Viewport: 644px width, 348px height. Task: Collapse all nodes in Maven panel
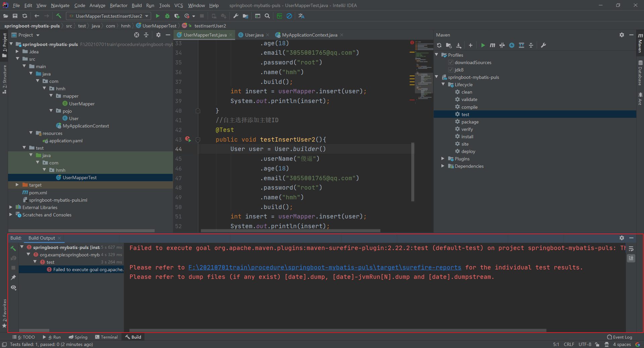point(531,45)
